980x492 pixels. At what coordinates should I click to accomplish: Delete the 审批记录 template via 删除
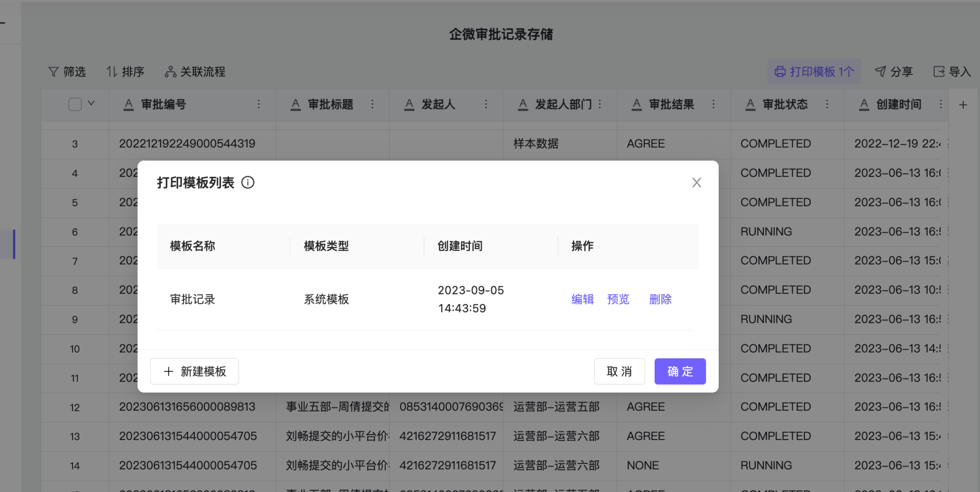coord(660,299)
